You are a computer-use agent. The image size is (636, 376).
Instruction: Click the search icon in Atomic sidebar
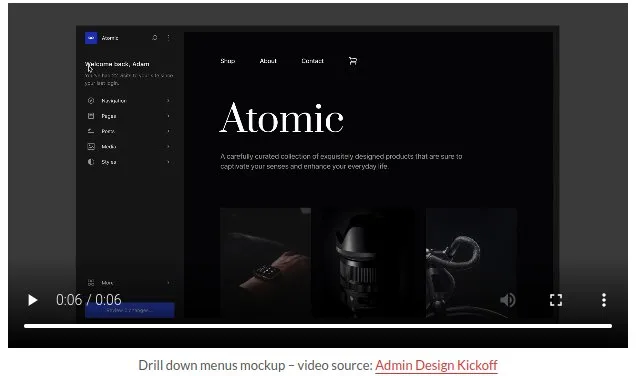point(155,38)
